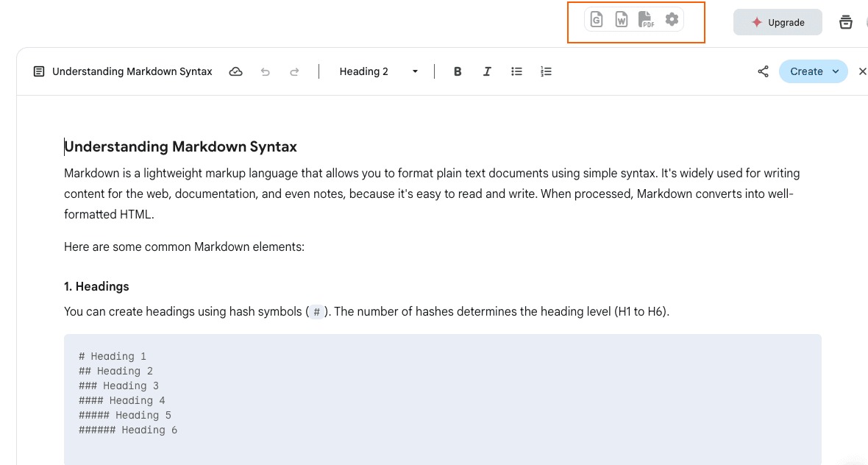Close the document editor panel

tap(863, 71)
